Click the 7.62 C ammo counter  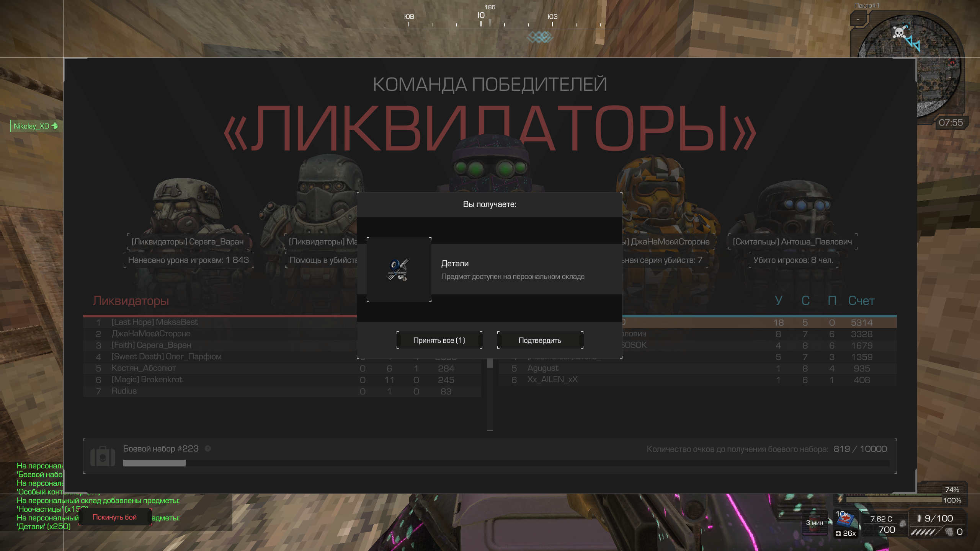(881, 519)
